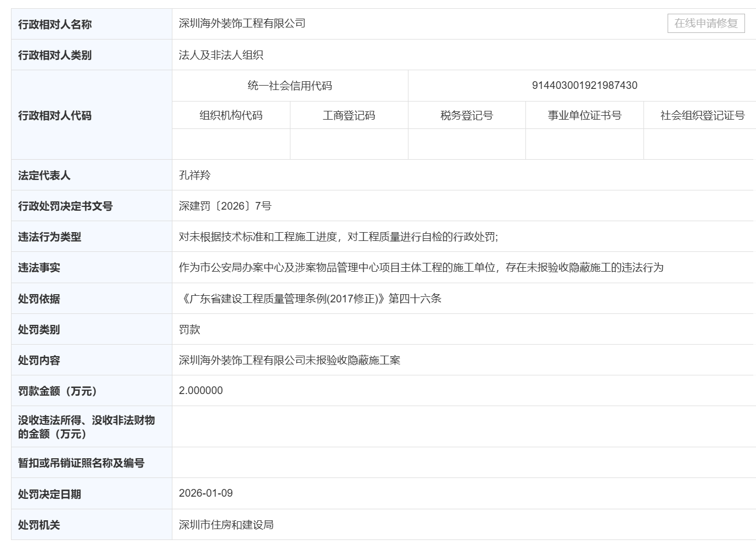This screenshot has width=756, height=551.
Task: Click the 处罚类别 label
Action: (x=39, y=330)
